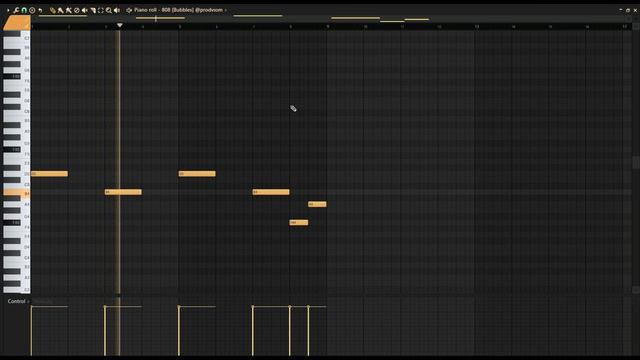Open the wrench Tools menu
The width and height of the screenshot is (640, 360).
click(16, 10)
